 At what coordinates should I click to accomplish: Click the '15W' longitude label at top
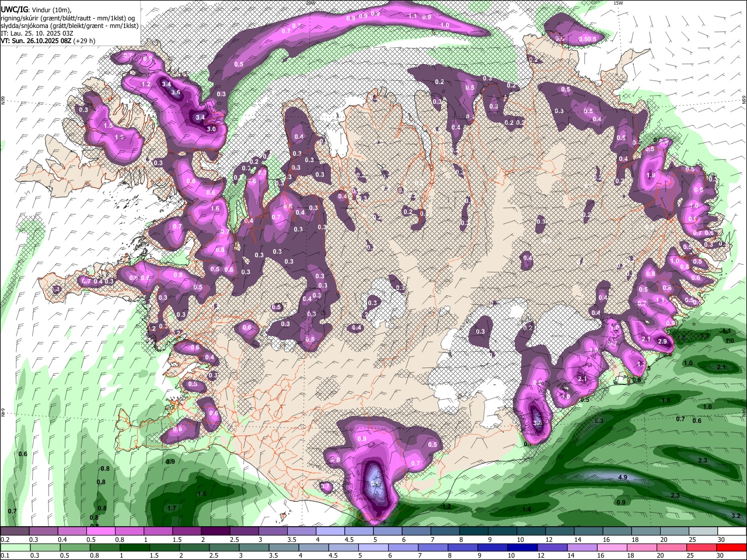619,3
